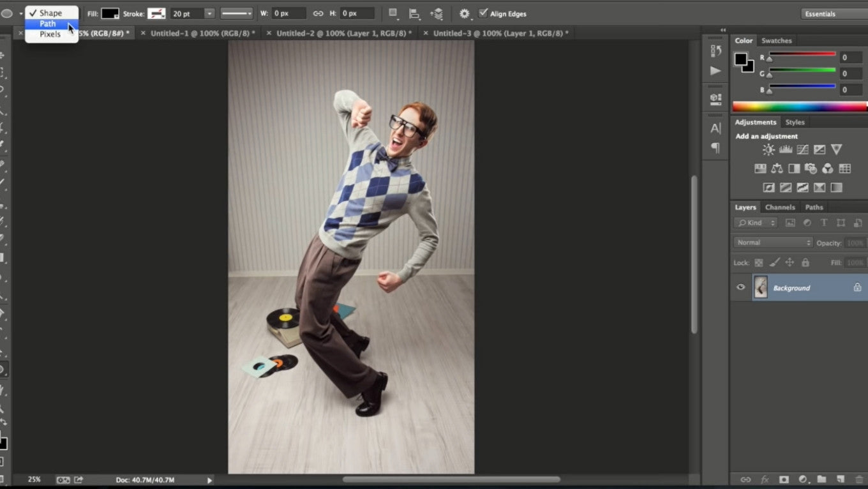Viewport: 868px width, 489px height.
Task: Select the Background layer thumbnail
Action: 760,287
